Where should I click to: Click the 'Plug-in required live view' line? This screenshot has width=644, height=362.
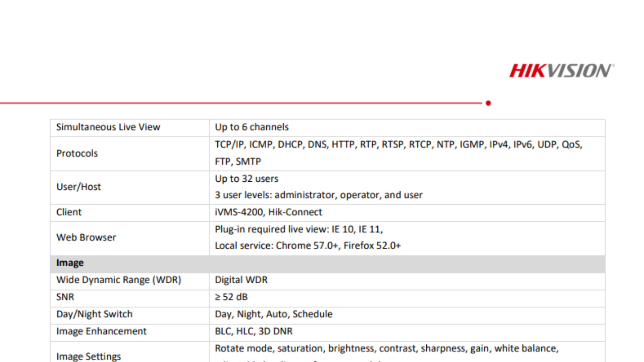point(299,229)
